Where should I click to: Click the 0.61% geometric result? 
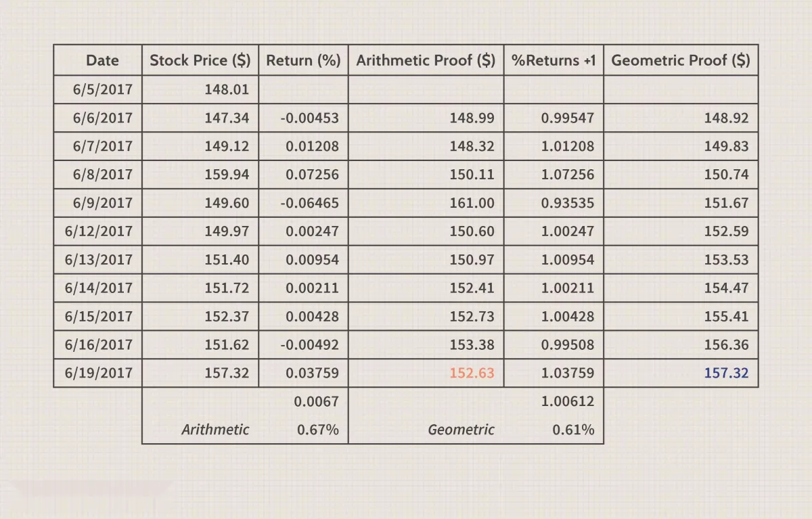point(573,430)
